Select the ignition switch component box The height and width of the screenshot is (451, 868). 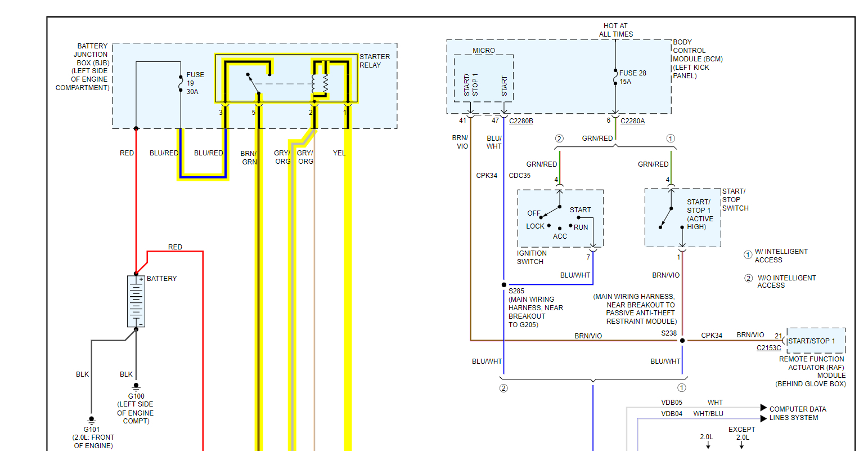pyautogui.click(x=561, y=218)
